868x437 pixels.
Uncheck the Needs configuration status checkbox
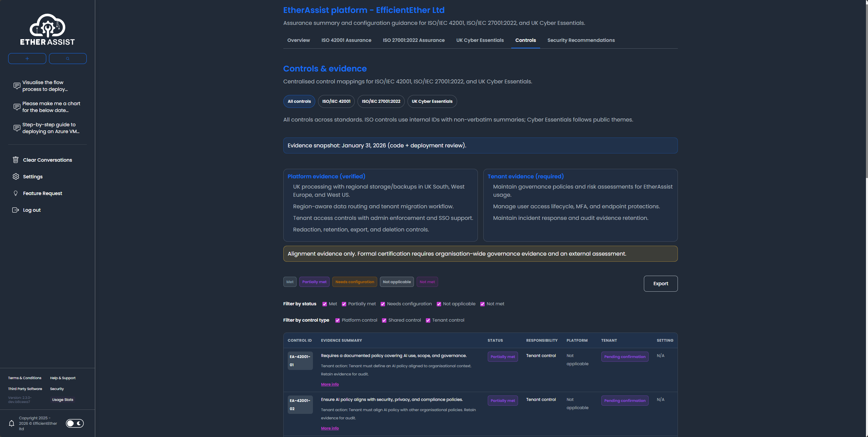click(x=383, y=304)
